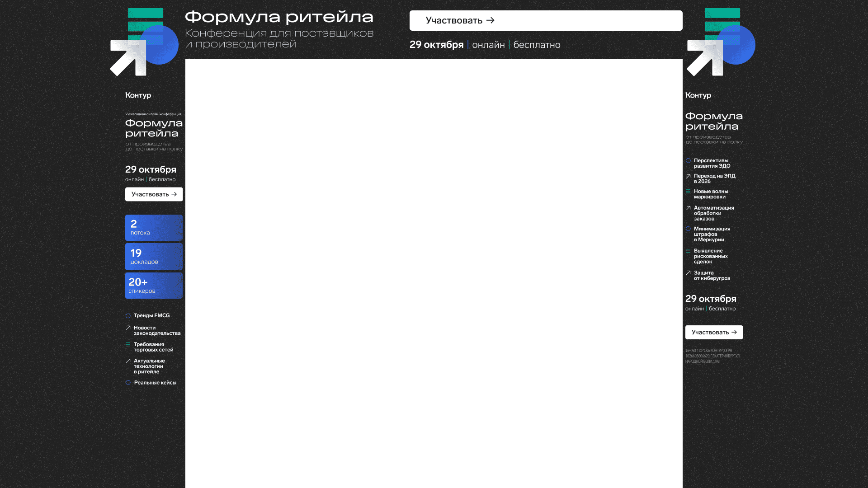Click lines icon beside Требования торговых сетей
868x488 pixels.
coord(128,344)
